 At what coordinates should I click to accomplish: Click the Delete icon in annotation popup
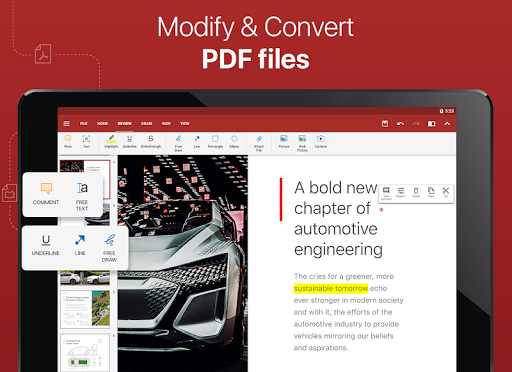416,192
